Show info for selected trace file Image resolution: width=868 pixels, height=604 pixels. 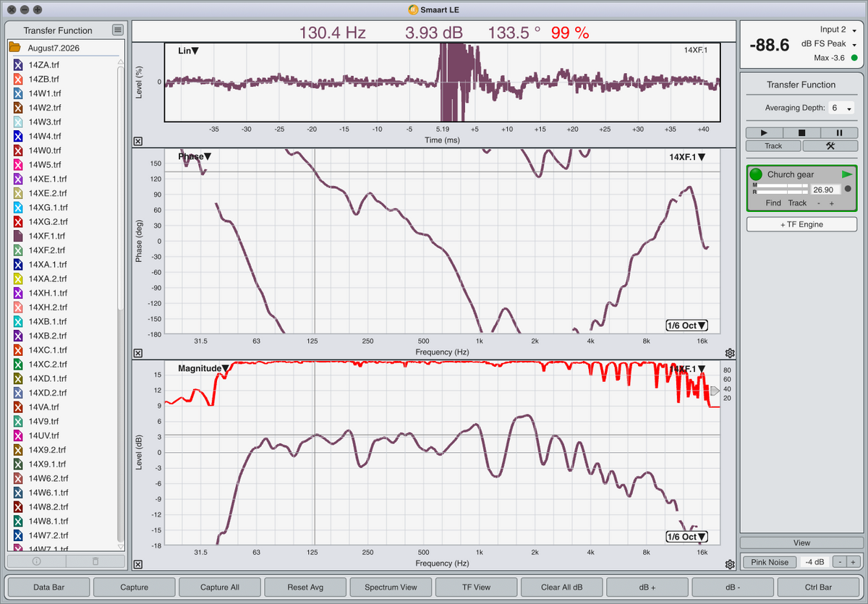coord(36,561)
